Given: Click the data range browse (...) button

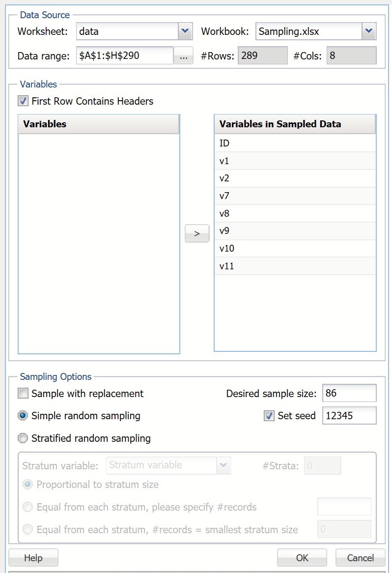Looking at the screenshot, I should tap(184, 56).
